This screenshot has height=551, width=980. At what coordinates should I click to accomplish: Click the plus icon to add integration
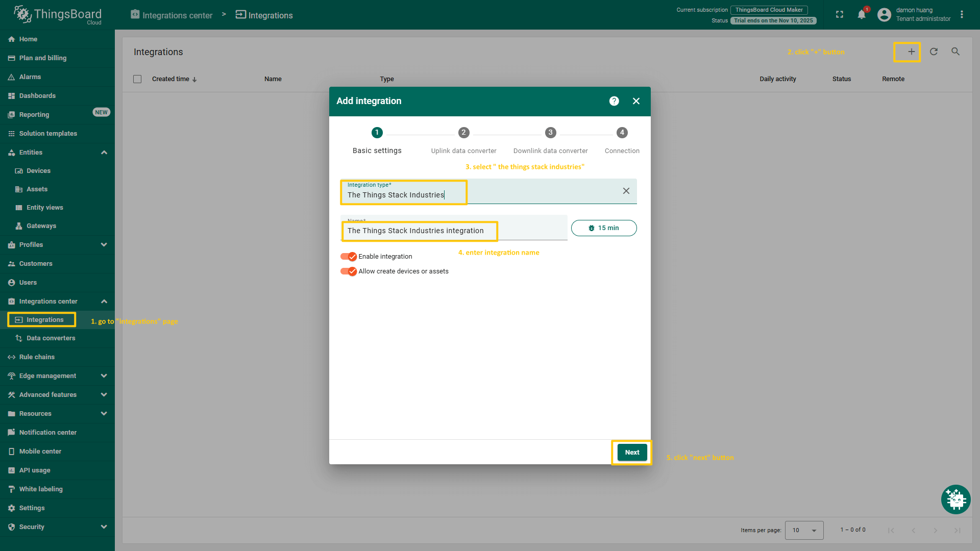(x=911, y=52)
